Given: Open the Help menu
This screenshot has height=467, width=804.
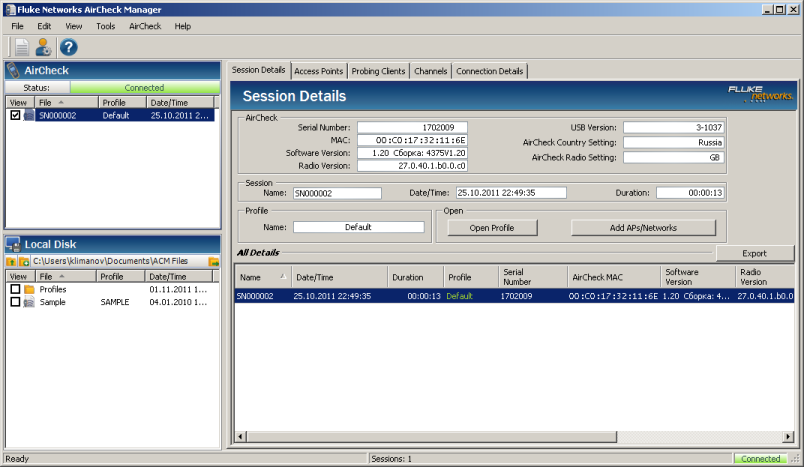Looking at the screenshot, I should click(x=183, y=26).
